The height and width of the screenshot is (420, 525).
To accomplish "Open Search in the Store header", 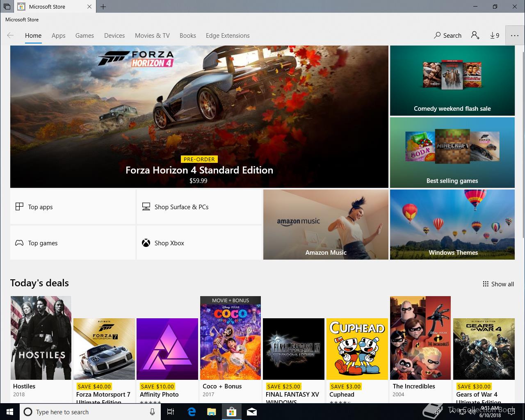I will pos(447,36).
